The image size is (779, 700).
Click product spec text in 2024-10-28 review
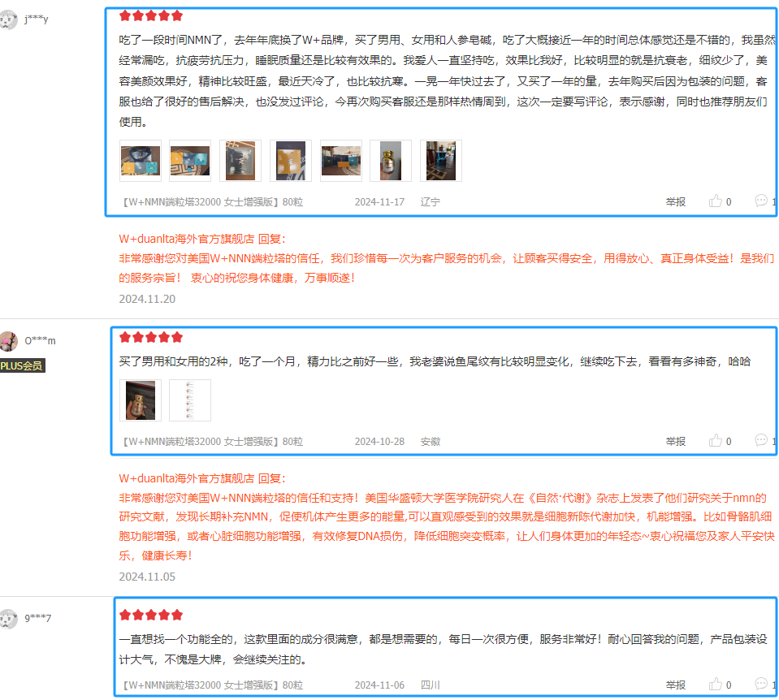pyautogui.click(x=213, y=441)
